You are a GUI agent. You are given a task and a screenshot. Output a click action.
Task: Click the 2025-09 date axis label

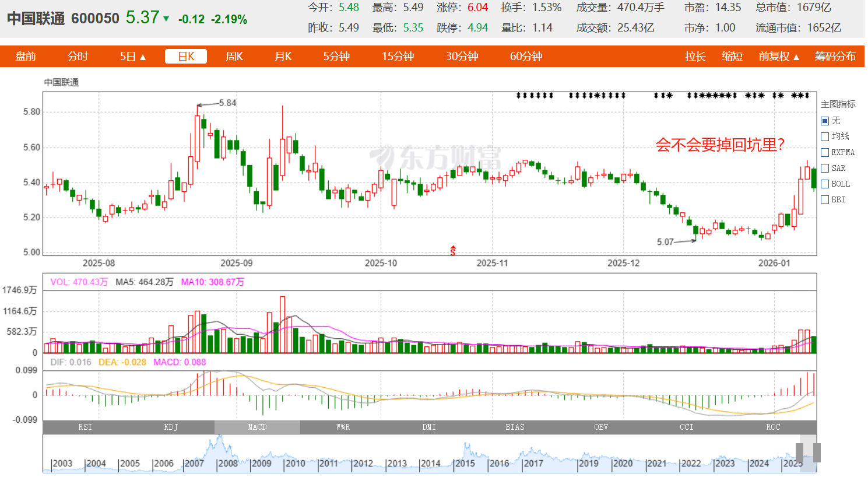click(x=237, y=263)
